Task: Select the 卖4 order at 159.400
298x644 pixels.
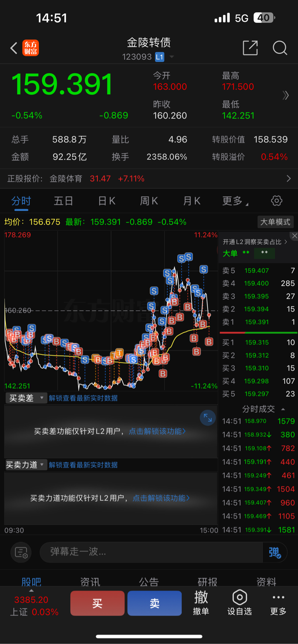Action: (258, 283)
